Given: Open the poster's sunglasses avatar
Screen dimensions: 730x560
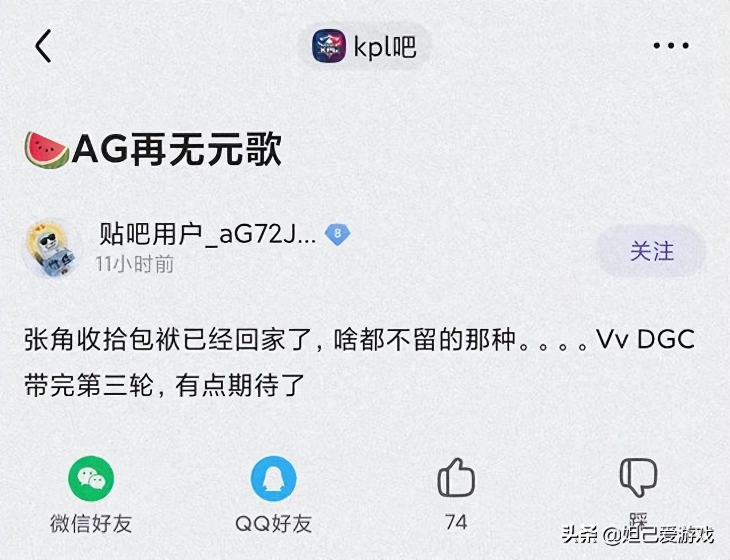Looking at the screenshot, I should click(x=52, y=248).
